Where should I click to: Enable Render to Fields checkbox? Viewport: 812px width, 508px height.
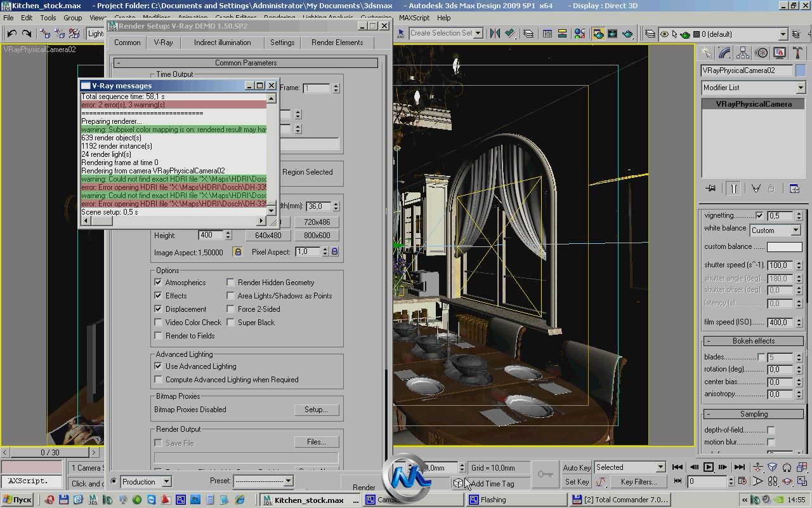click(159, 336)
